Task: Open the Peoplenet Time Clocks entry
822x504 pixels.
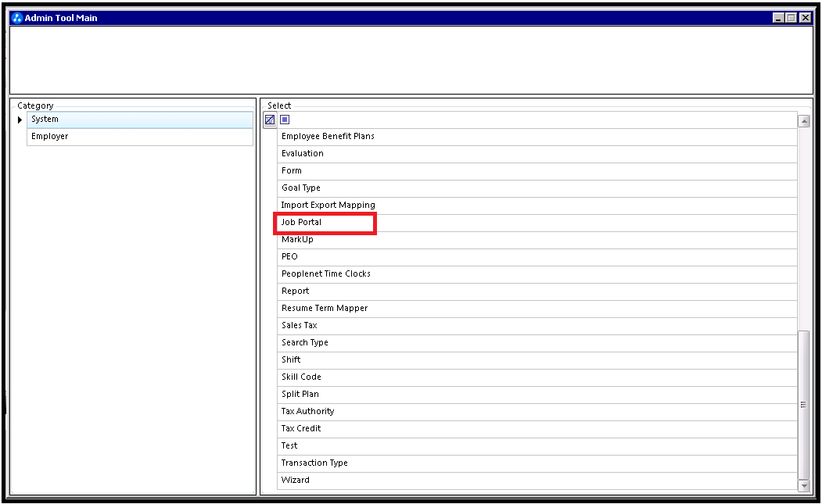Action: 326,274
